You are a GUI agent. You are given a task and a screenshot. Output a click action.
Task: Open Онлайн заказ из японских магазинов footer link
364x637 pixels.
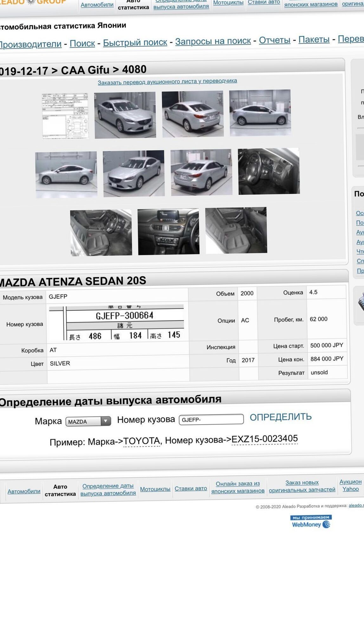[238, 487]
